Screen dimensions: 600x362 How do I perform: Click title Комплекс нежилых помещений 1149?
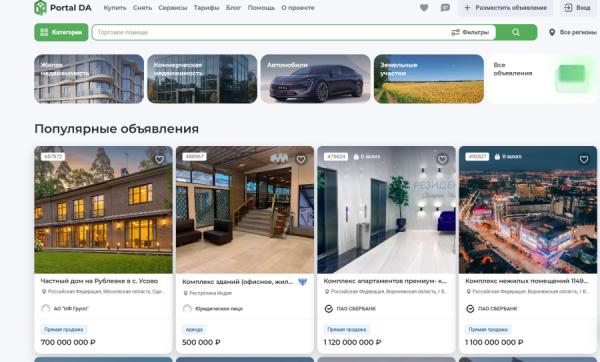[527, 281]
